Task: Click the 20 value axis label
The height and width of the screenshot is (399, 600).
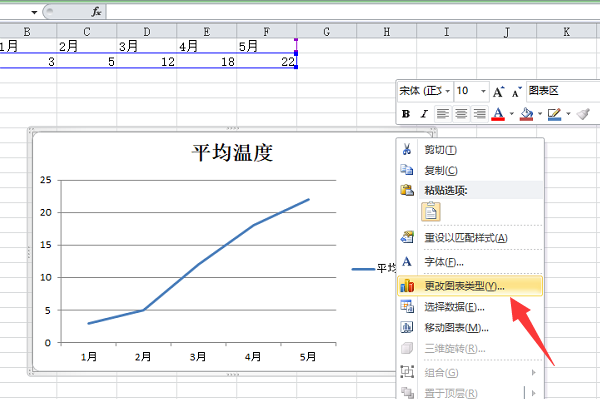Action: 46,212
